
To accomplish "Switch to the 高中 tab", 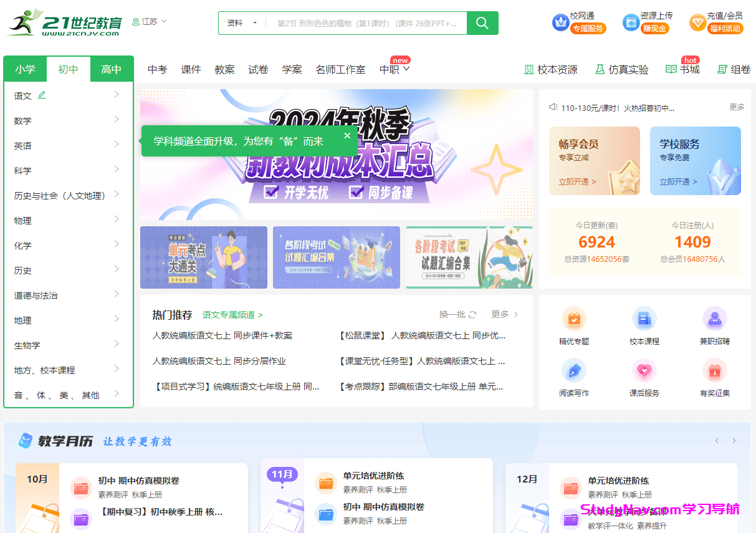I will point(112,69).
